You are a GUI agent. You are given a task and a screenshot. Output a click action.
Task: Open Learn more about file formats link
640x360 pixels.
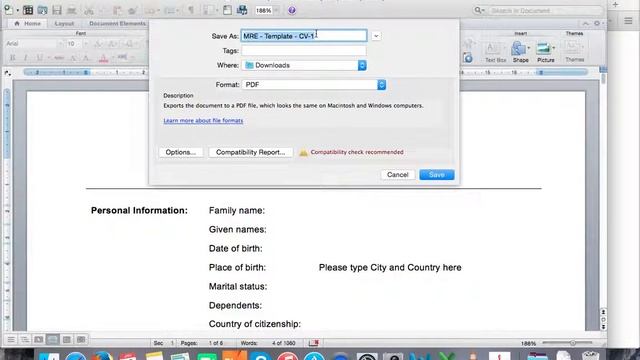[x=203, y=120]
